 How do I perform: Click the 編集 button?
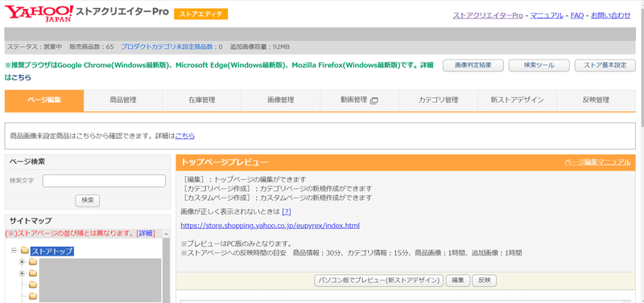[458, 280]
